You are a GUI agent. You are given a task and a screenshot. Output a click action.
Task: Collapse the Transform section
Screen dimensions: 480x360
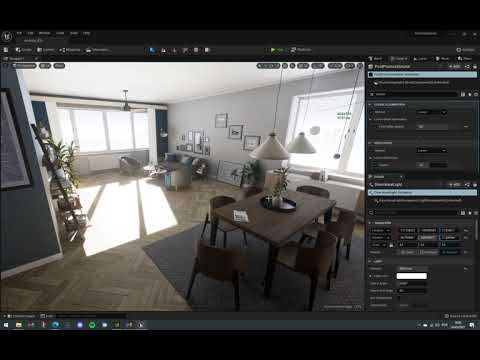(370, 223)
